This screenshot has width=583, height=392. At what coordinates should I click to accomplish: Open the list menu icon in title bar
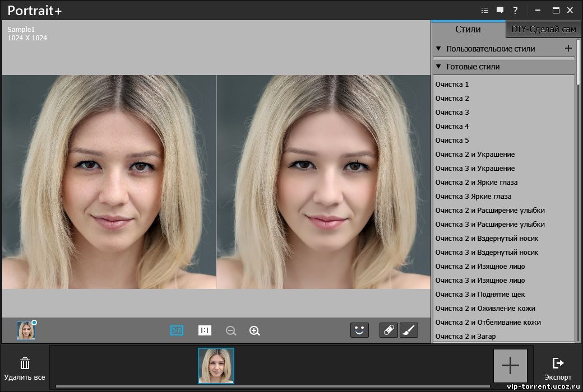pyautogui.click(x=485, y=10)
